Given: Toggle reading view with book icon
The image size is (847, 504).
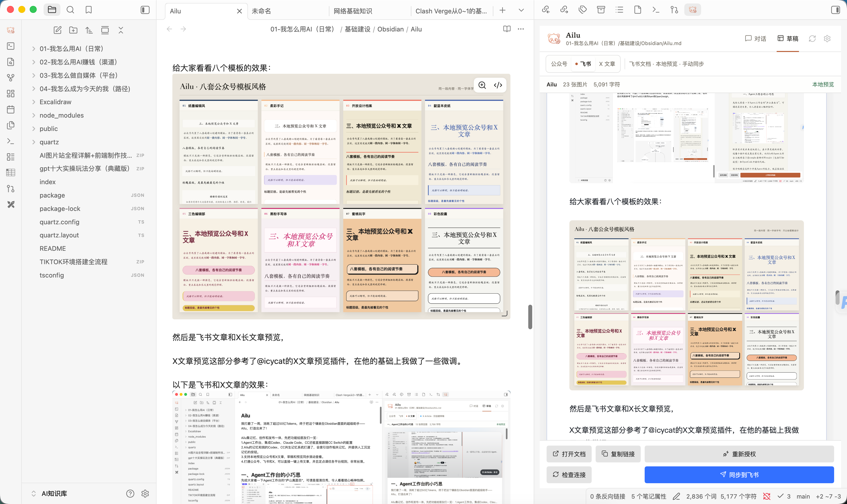Looking at the screenshot, I should click(x=507, y=29).
